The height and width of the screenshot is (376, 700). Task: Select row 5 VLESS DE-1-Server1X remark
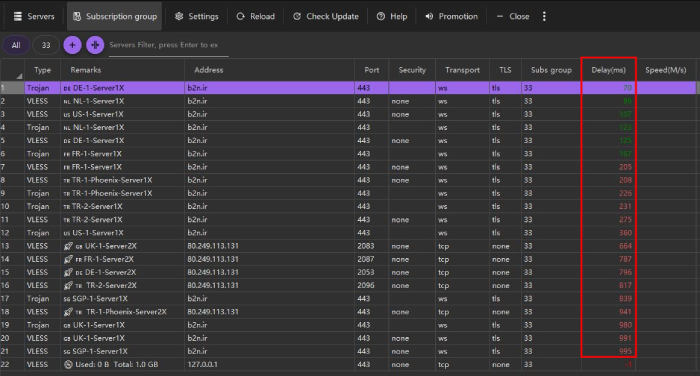[x=94, y=141]
